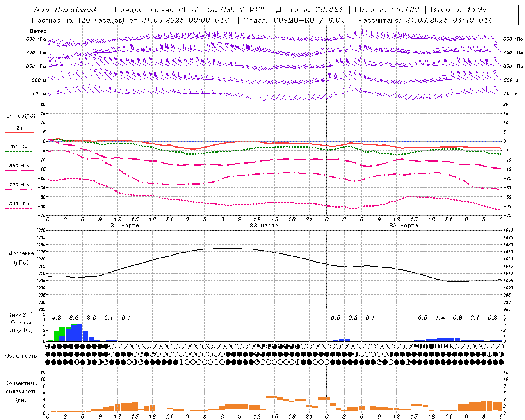Click the 10 м wind level label on left

[39, 94]
